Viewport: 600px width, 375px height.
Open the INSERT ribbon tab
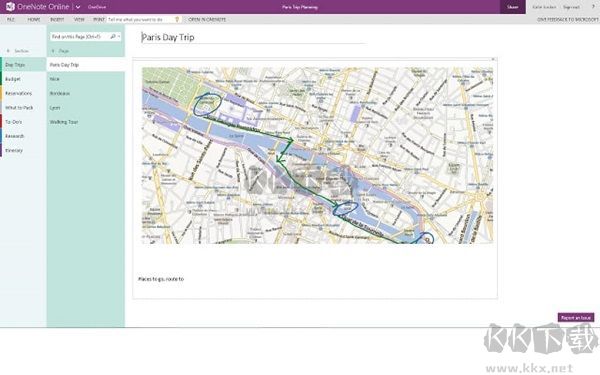[x=57, y=19]
